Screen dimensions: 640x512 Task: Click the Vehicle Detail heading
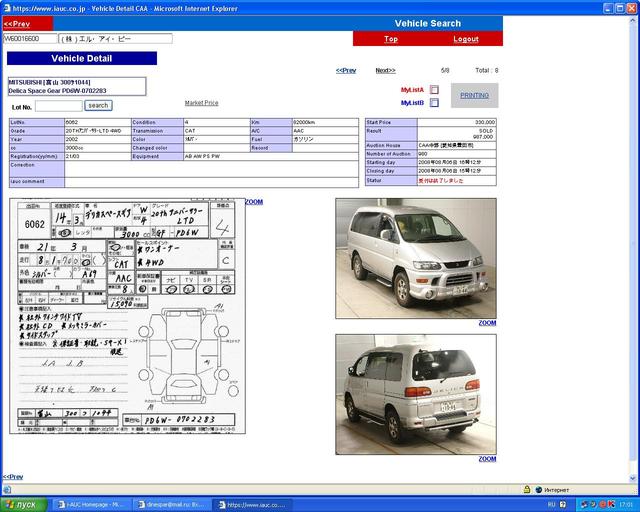coord(82,58)
